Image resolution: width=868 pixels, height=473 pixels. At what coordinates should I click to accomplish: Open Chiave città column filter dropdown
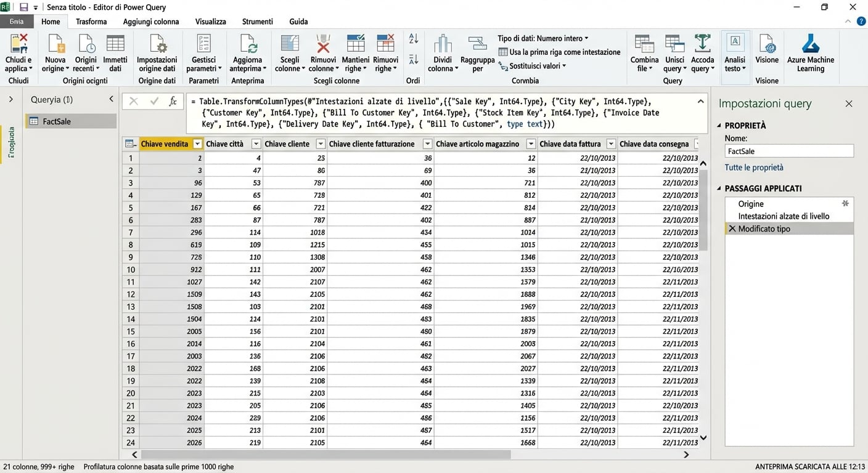(x=256, y=144)
